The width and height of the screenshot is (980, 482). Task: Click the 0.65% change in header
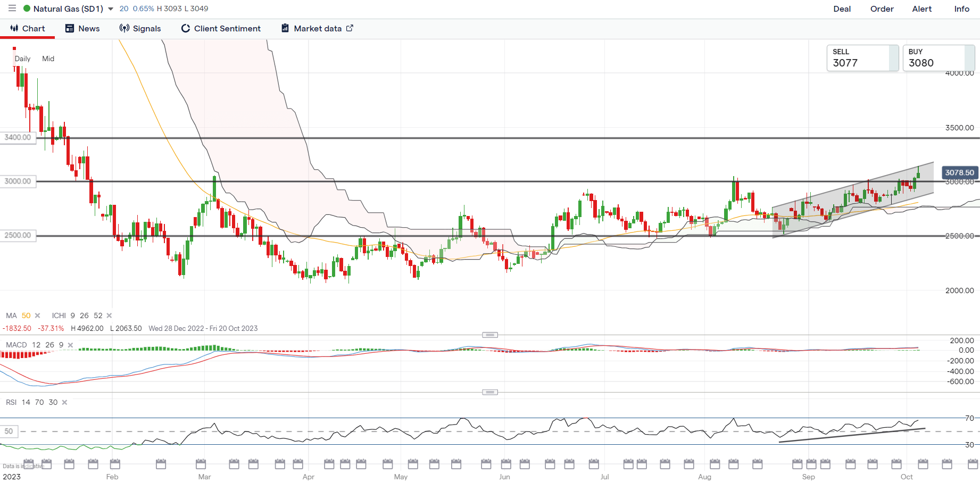click(144, 9)
